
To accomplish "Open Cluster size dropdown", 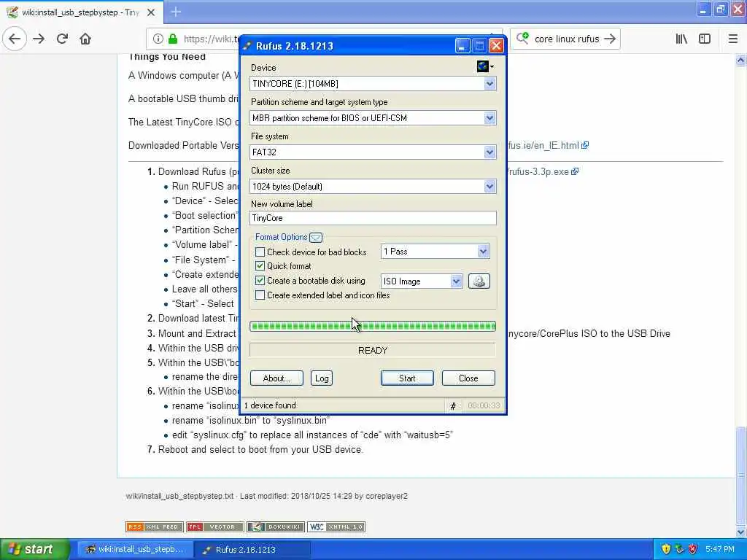I will click(373, 187).
